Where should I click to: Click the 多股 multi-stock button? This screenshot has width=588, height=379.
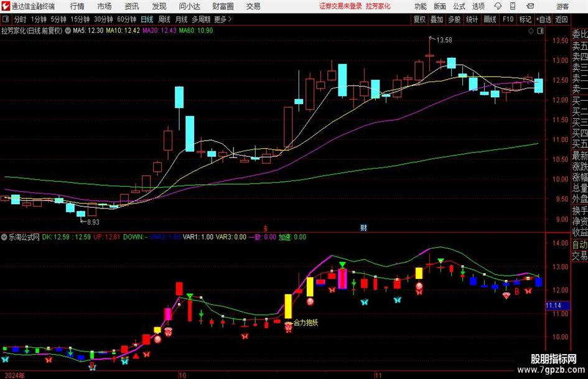454,19
